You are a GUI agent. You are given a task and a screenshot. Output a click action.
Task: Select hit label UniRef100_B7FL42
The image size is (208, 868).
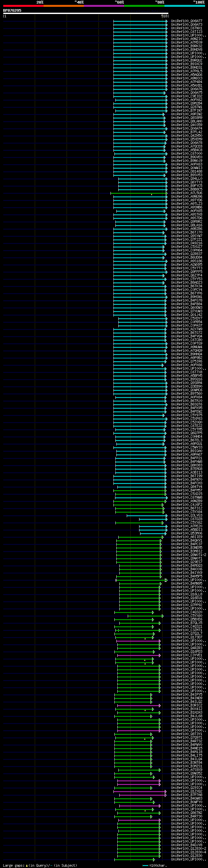[187, 132]
